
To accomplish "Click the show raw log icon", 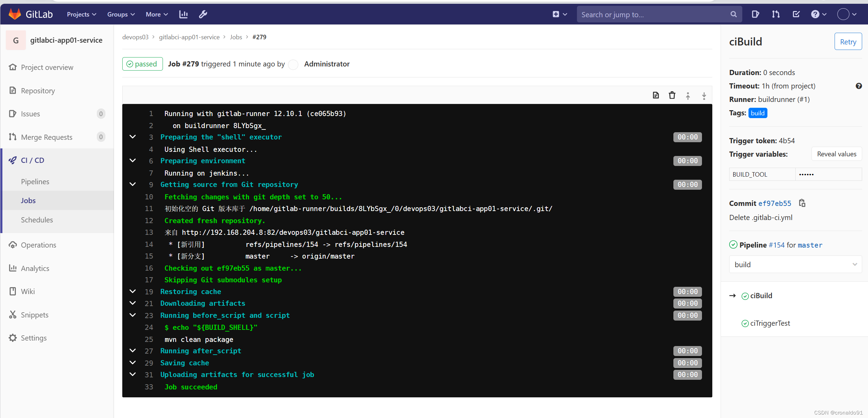I will click(655, 95).
